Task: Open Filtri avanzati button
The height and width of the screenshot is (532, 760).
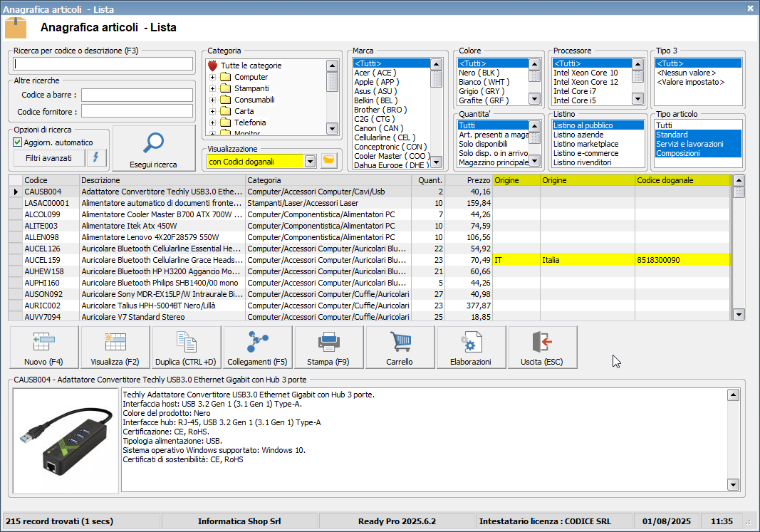Action: point(48,157)
